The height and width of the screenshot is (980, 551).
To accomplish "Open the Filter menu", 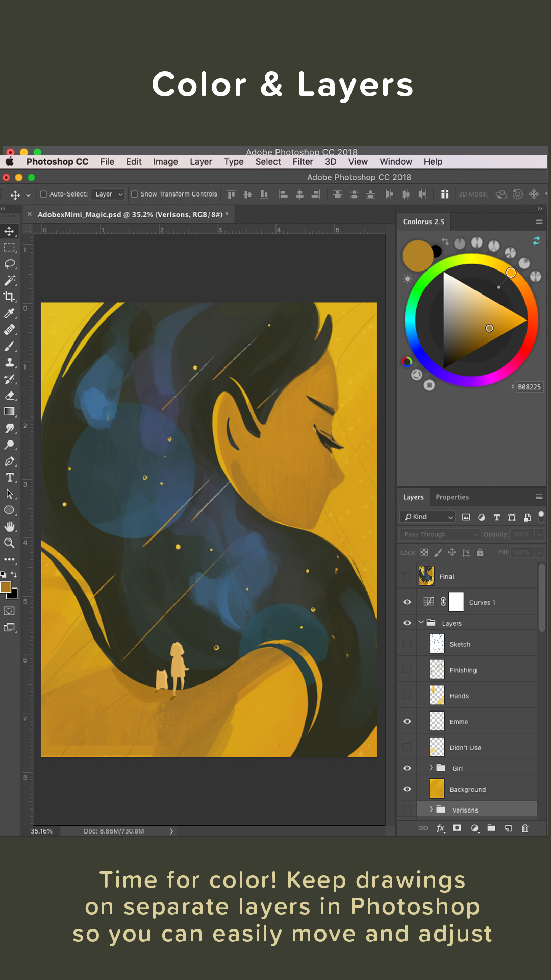I will tap(303, 162).
